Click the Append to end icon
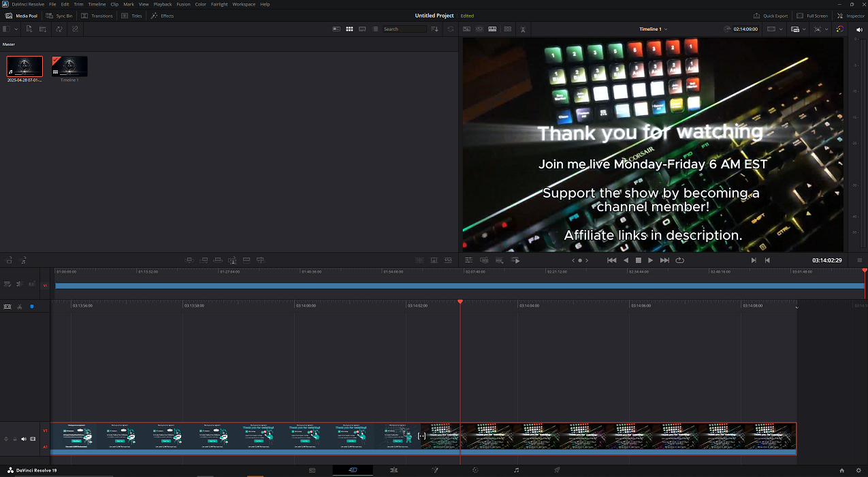Screen dimensions: 868x477 pyautogui.click(x=204, y=260)
